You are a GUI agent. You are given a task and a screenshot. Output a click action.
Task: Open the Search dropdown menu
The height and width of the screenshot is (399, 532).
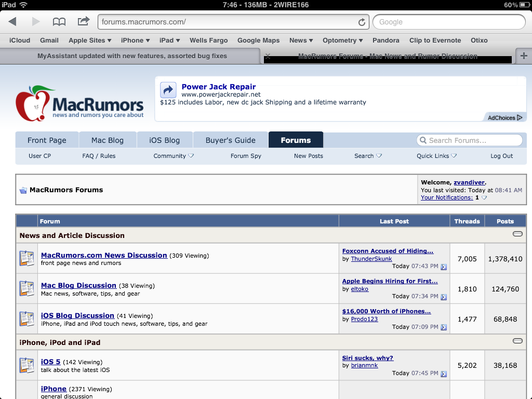point(368,156)
